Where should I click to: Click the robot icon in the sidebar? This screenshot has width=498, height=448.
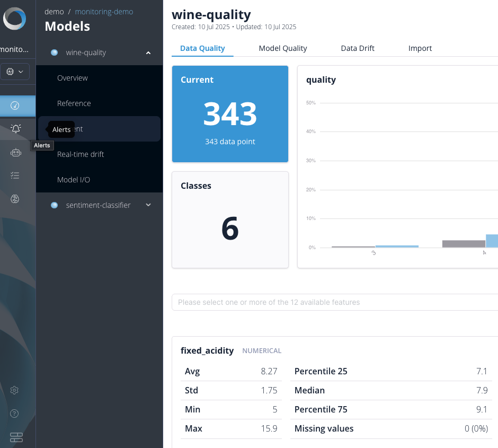click(x=15, y=153)
